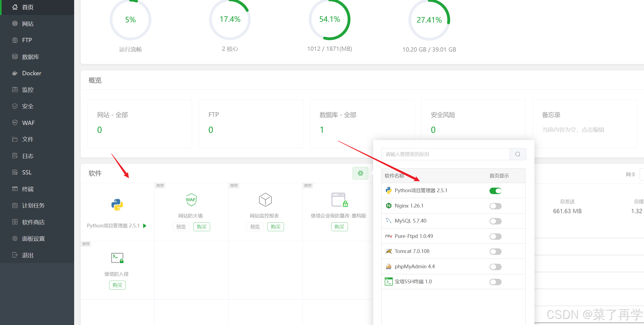Screen dimensions: 644x325
Task: Click the 堡塔企业级防篡改 window lock icon
Action: (x=339, y=200)
